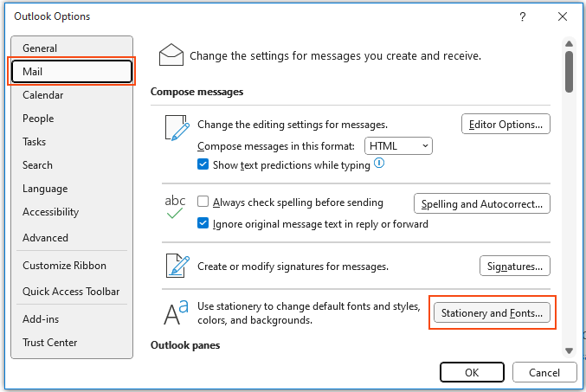
Task: Click the 'Use stationery to change default fonts' text
Action: click(x=309, y=312)
